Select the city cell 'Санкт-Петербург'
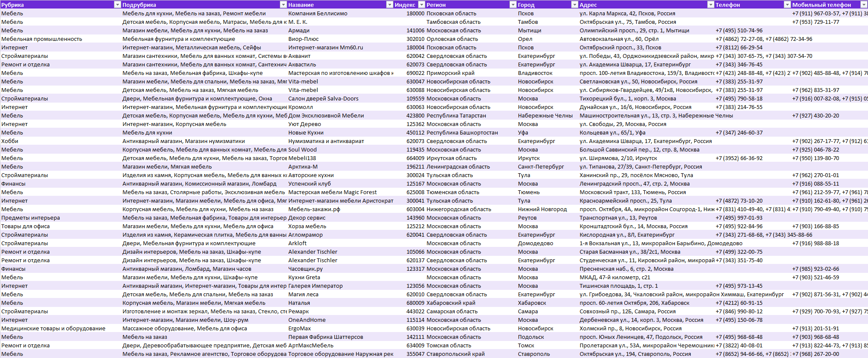Screen dimensions: 868x358 point(548,166)
